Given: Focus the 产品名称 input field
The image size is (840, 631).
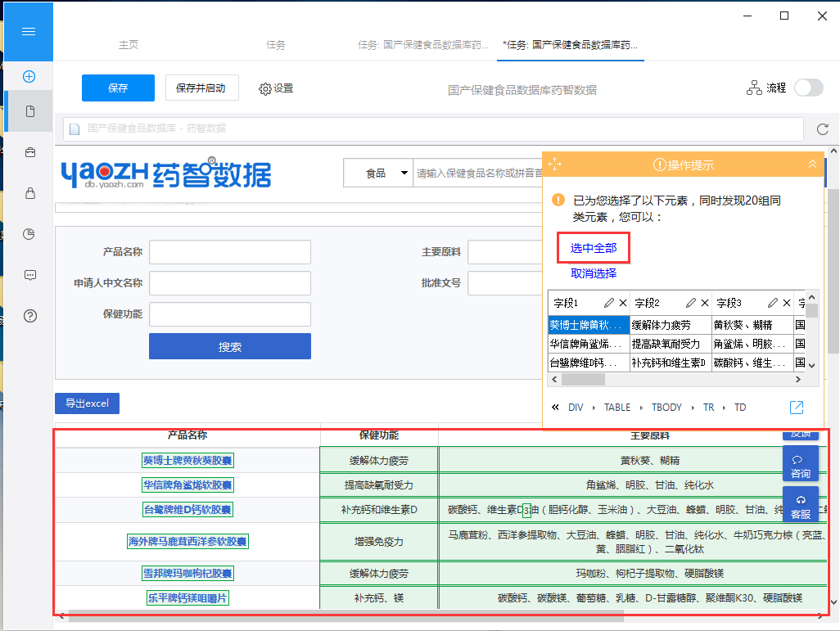Looking at the screenshot, I should pos(230,252).
